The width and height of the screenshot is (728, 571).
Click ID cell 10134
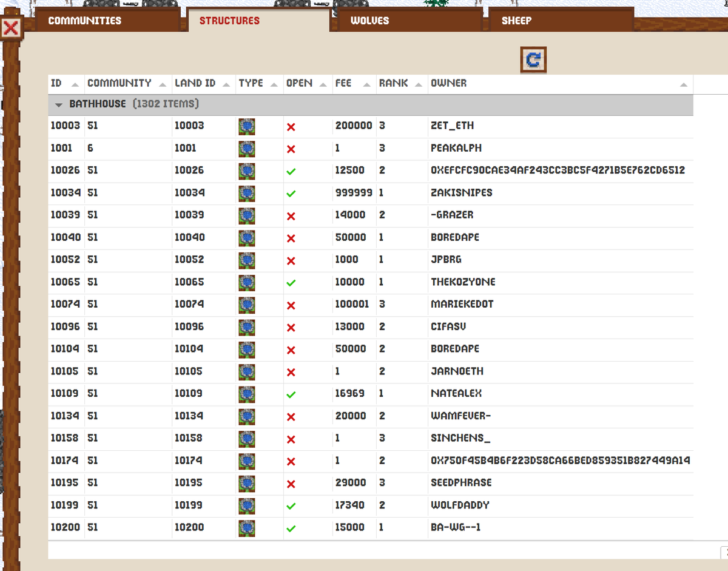[x=65, y=416]
